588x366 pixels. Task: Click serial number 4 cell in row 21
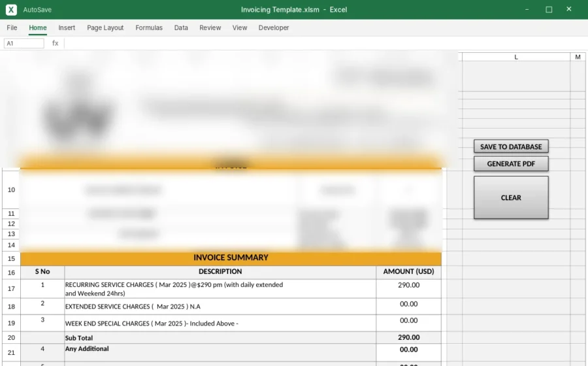42,353
